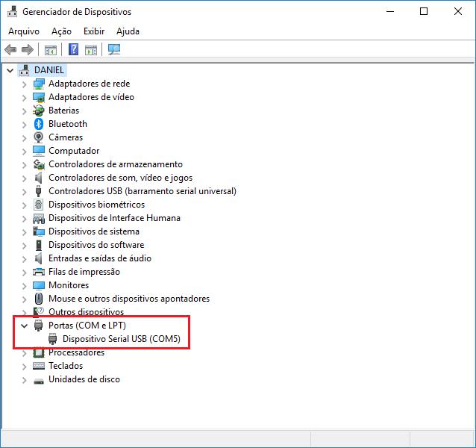Expand Unidades de disco category
This screenshot has width=476, height=448.
pyautogui.click(x=25, y=380)
